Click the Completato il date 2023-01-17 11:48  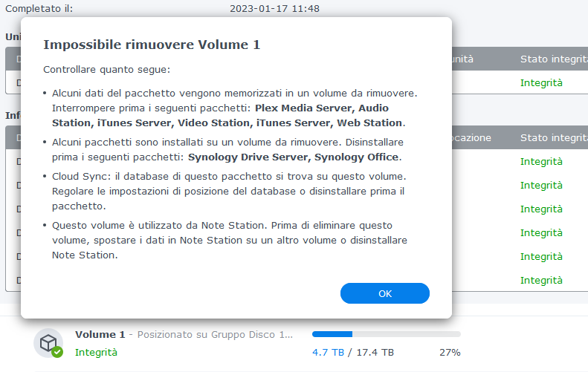[274, 8]
